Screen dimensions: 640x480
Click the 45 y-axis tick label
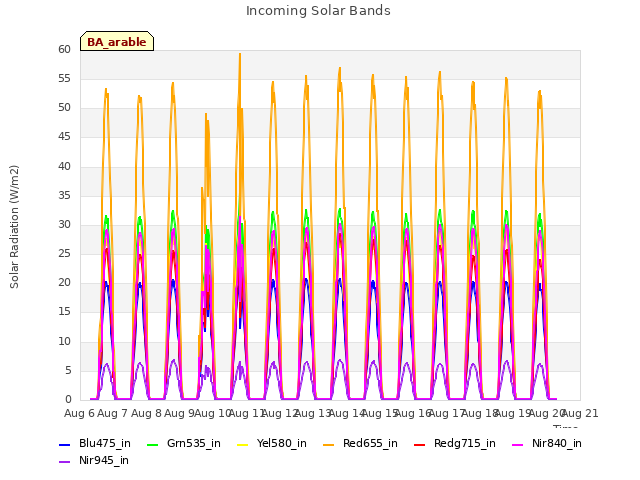coord(64,137)
